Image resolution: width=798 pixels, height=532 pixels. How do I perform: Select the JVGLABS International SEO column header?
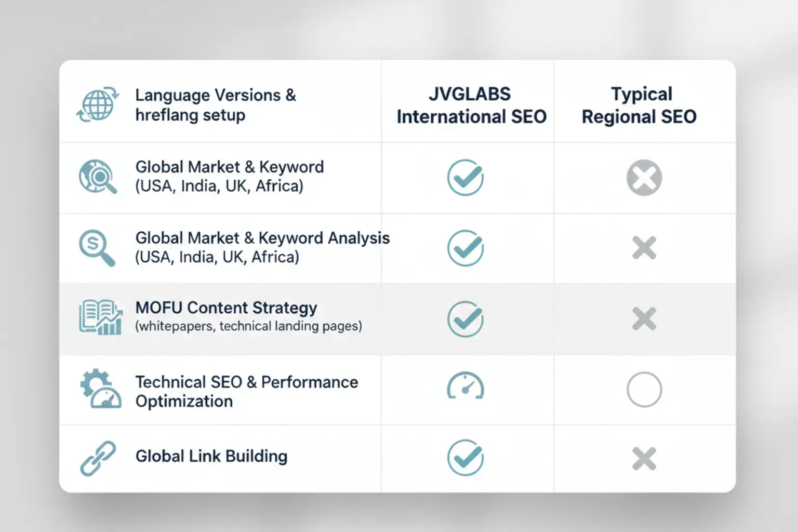pyautogui.click(x=471, y=105)
